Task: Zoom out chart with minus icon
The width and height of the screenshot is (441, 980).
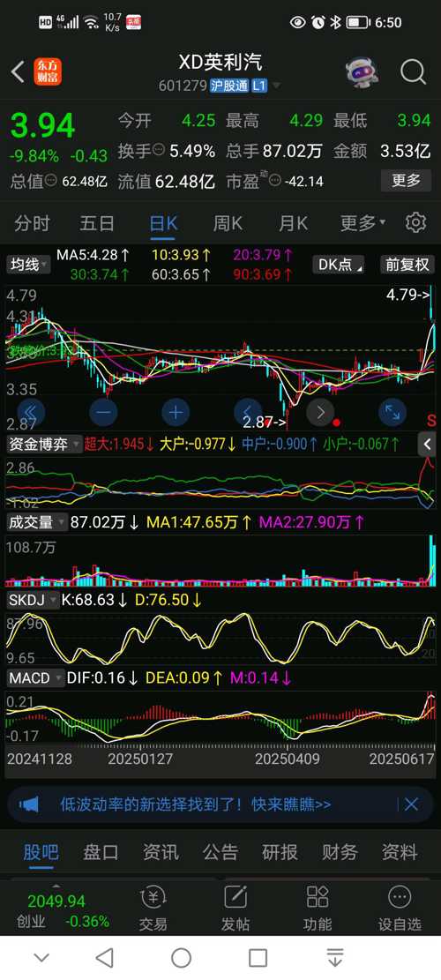Action: pyautogui.click(x=104, y=413)
